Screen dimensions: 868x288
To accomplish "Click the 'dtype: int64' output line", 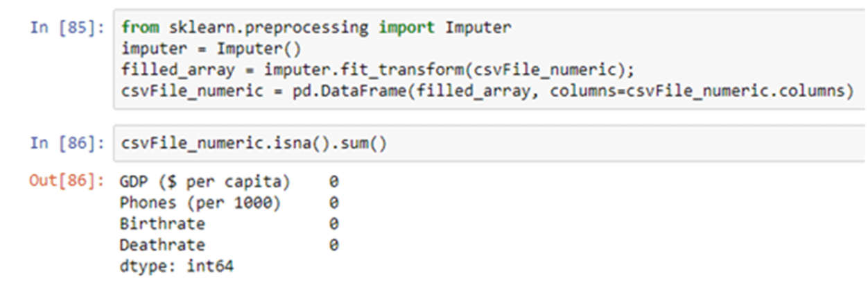I will tap(176, 266).
